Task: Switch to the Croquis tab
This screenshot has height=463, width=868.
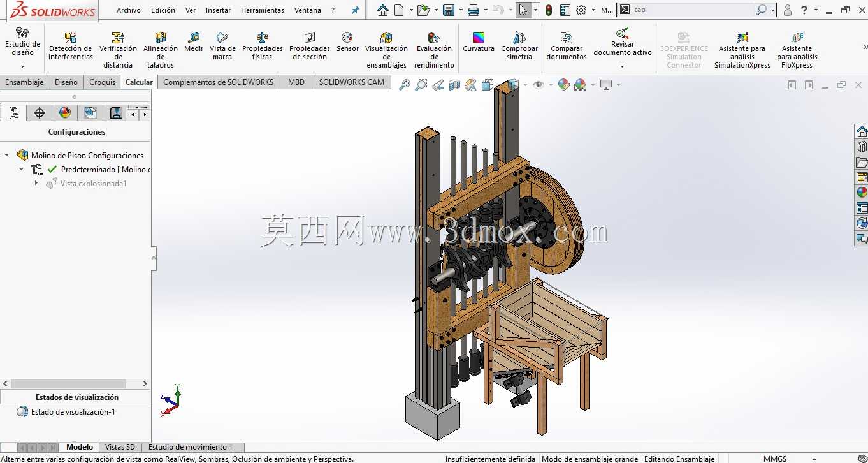Action: pos(103,82)
